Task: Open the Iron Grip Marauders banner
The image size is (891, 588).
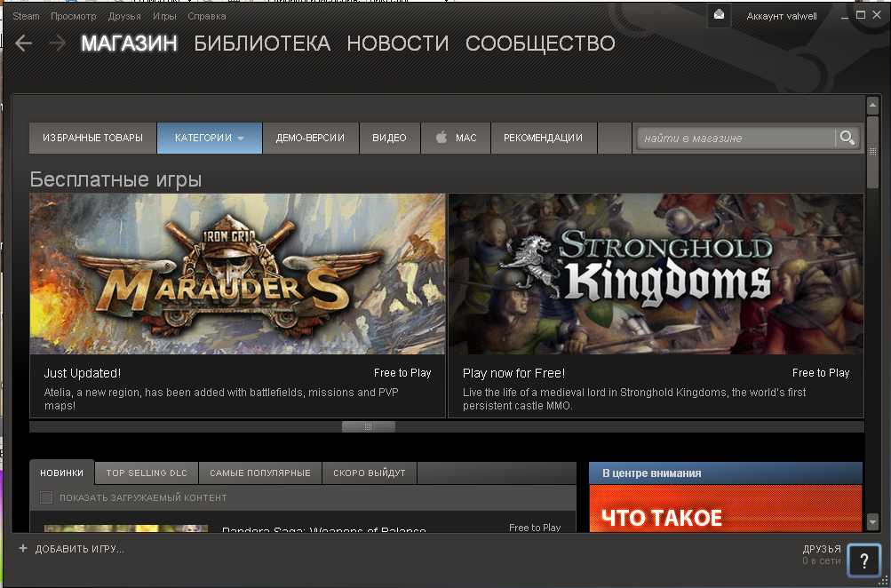Action: coord(237,274)
